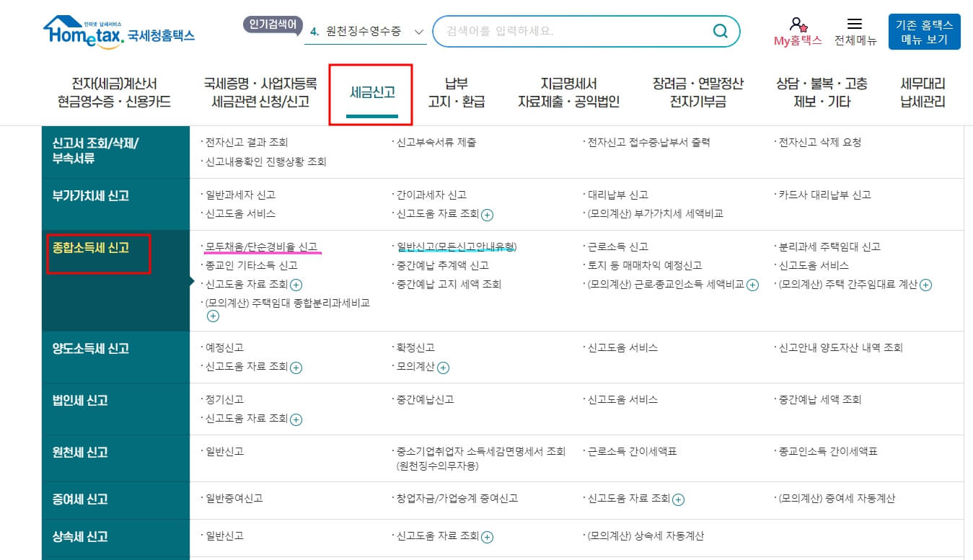Switch to the 세금신고 tab
973x560 pixels.
point(371,92)
